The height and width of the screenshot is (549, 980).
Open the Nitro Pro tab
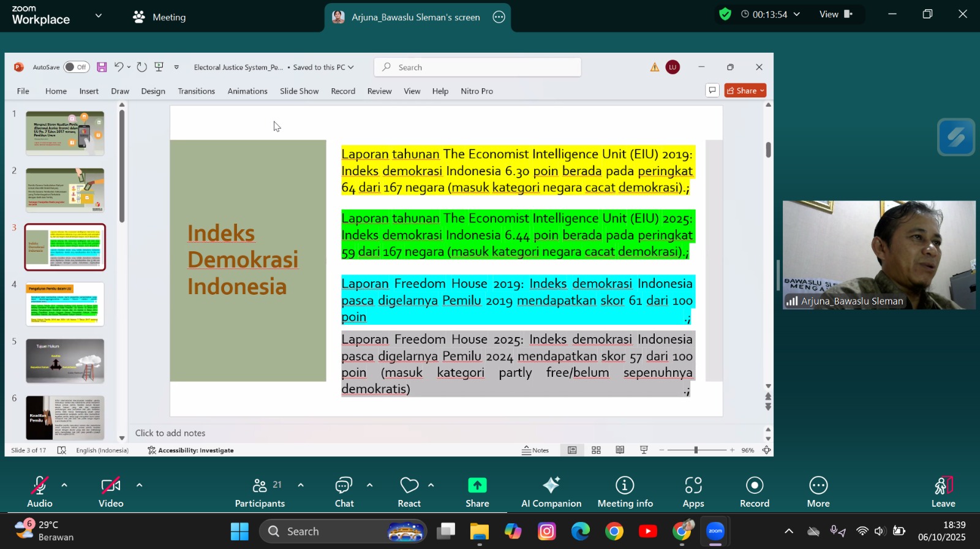[x=477, y=91]
